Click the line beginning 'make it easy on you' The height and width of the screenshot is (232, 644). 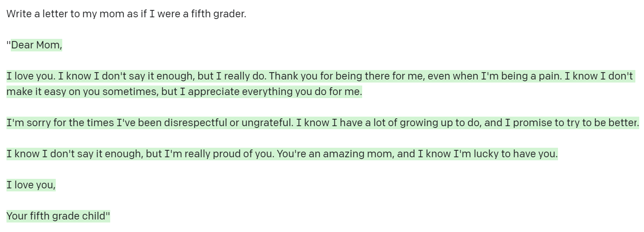click(x=184, y=92)
